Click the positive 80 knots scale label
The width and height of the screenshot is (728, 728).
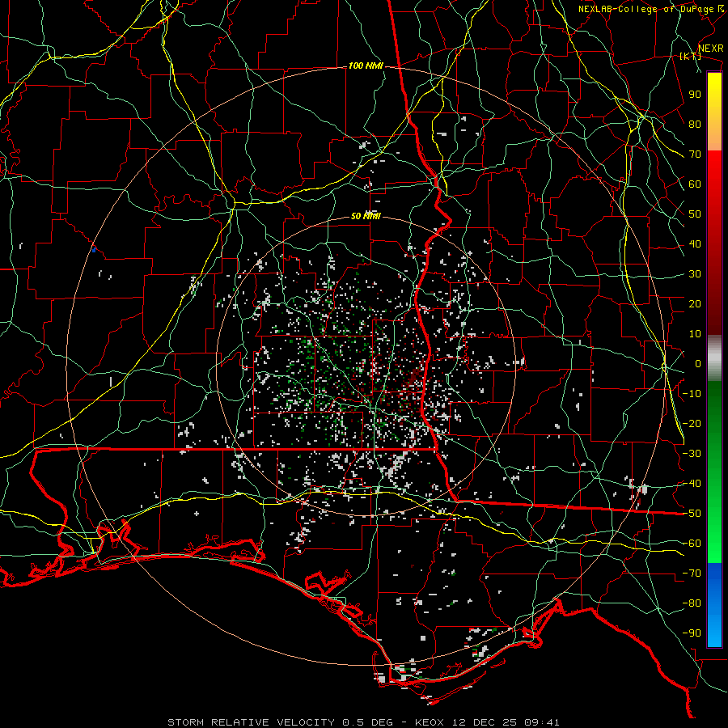coord(695,125)
